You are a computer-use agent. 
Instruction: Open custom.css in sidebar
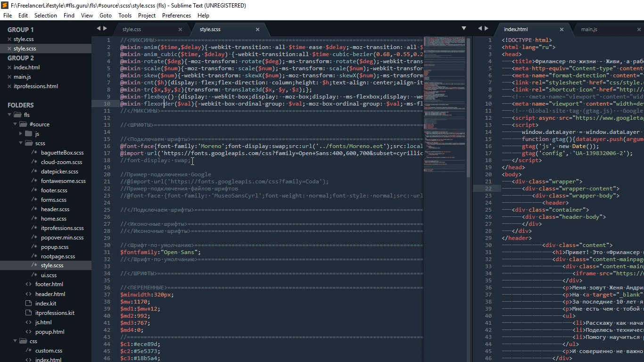point(49,351)
